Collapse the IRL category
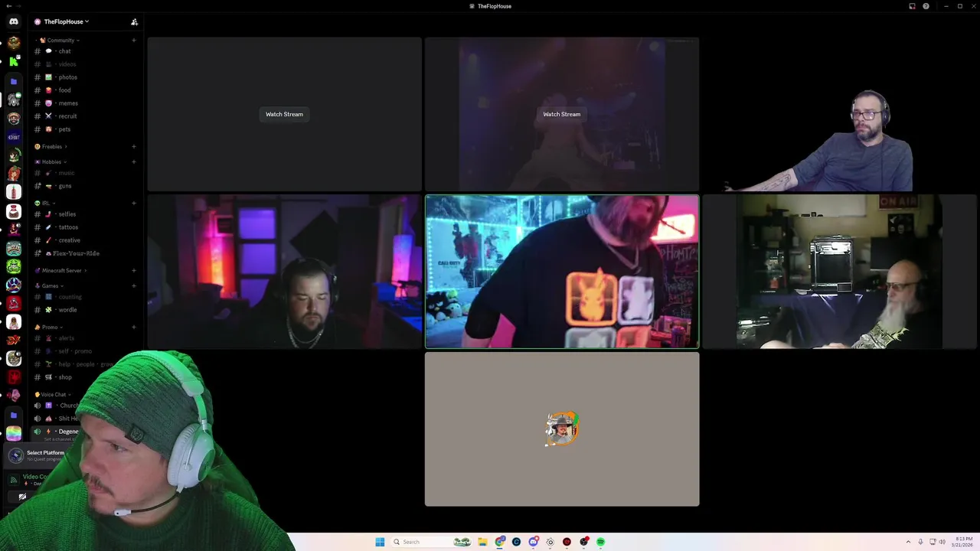Screen dimensions: 980x551 [44, 203]
